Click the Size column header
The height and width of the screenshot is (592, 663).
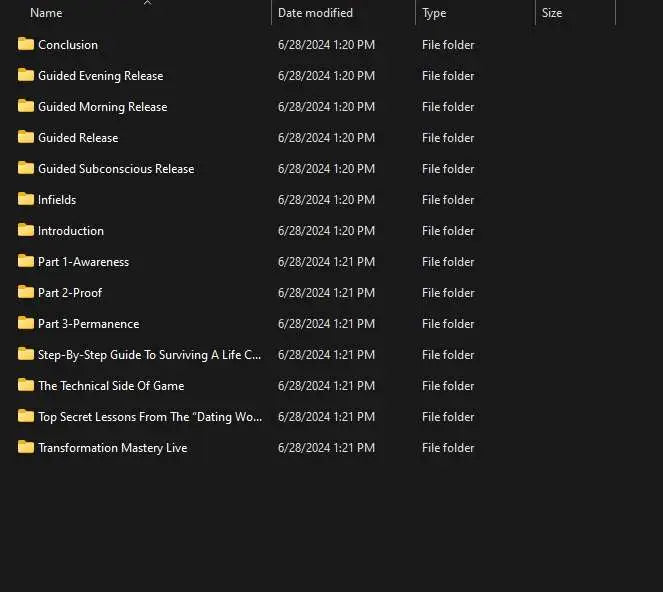point(552,13)
